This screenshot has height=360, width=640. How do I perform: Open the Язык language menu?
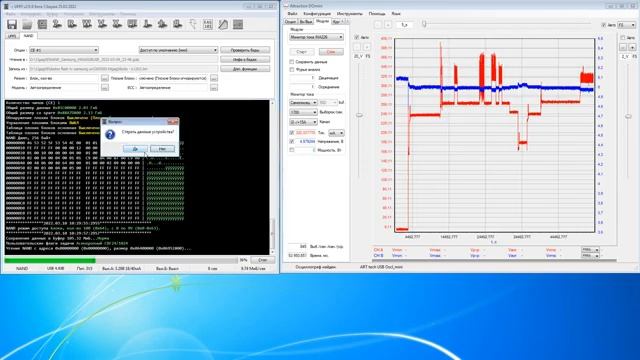coord(396,13)
